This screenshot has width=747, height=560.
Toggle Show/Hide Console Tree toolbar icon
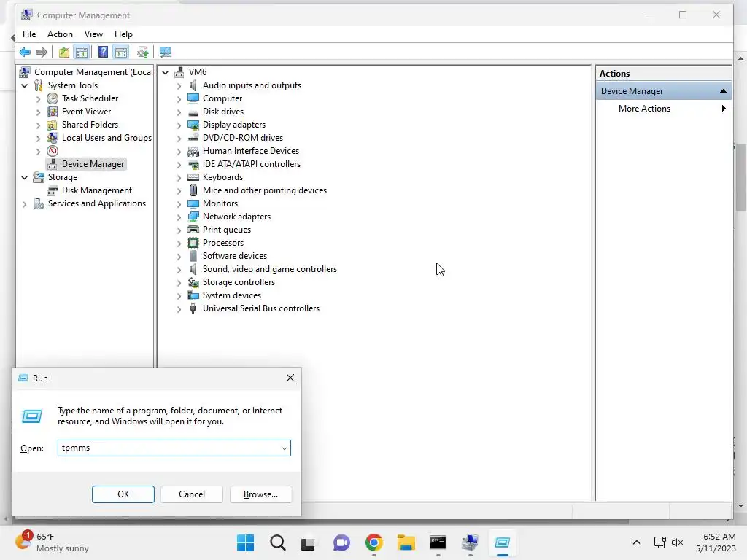[82, 52]
